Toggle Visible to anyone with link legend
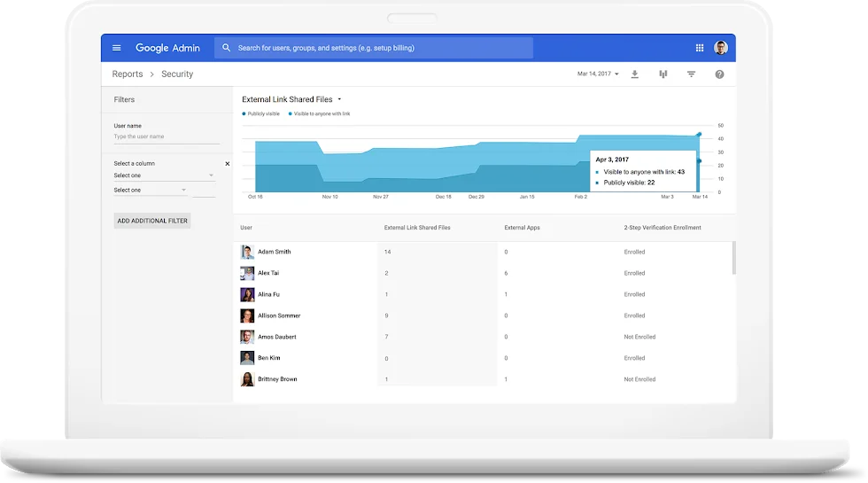 pos(319,114)
